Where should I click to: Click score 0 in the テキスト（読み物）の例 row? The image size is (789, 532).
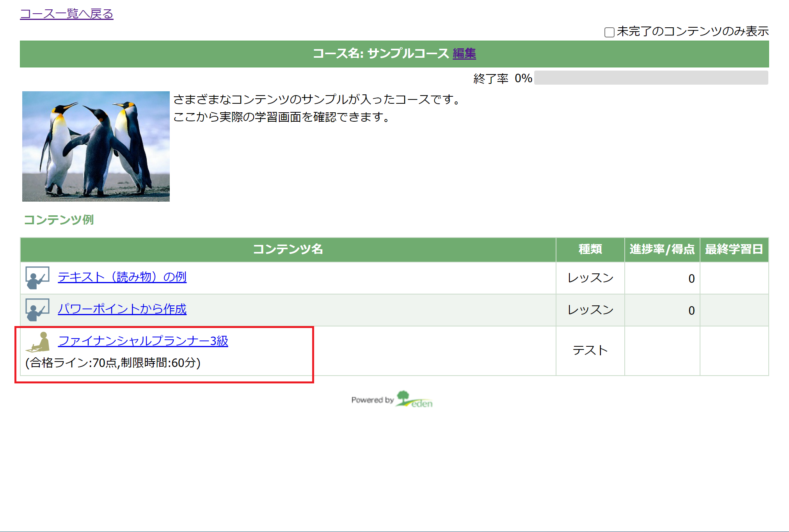coord(691,278)
